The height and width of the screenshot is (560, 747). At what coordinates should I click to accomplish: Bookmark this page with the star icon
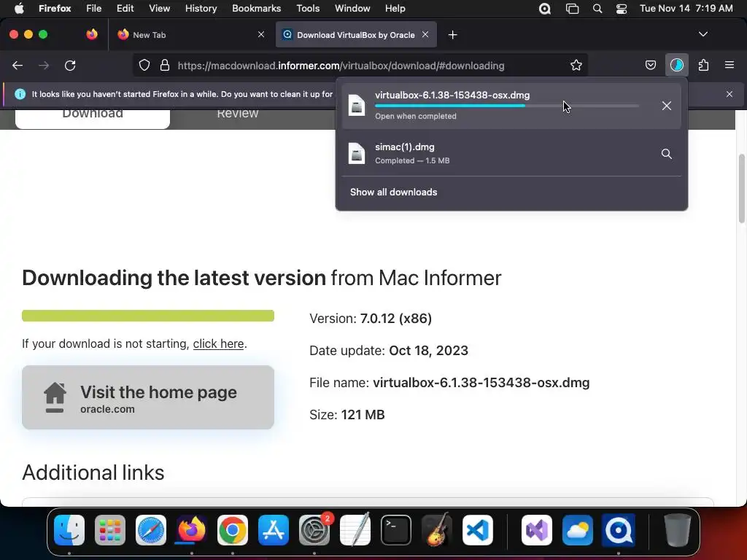point(576,65)
